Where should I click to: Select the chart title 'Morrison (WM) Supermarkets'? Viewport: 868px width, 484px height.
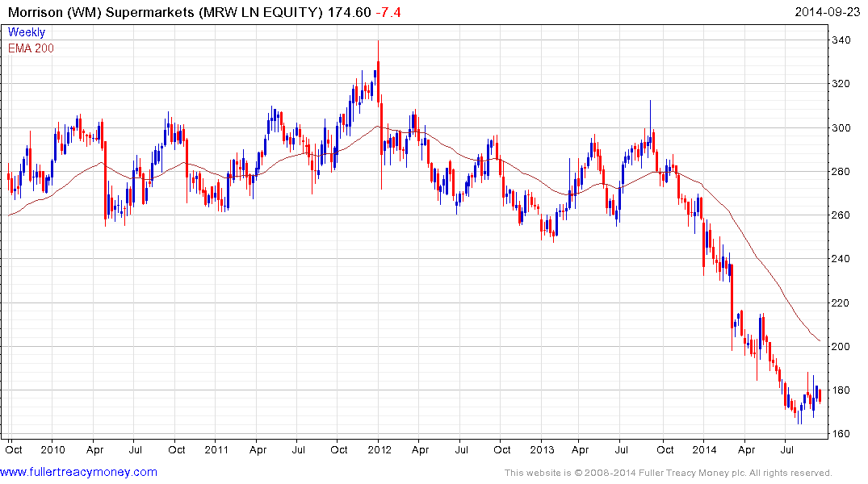[x=101, y=12]
